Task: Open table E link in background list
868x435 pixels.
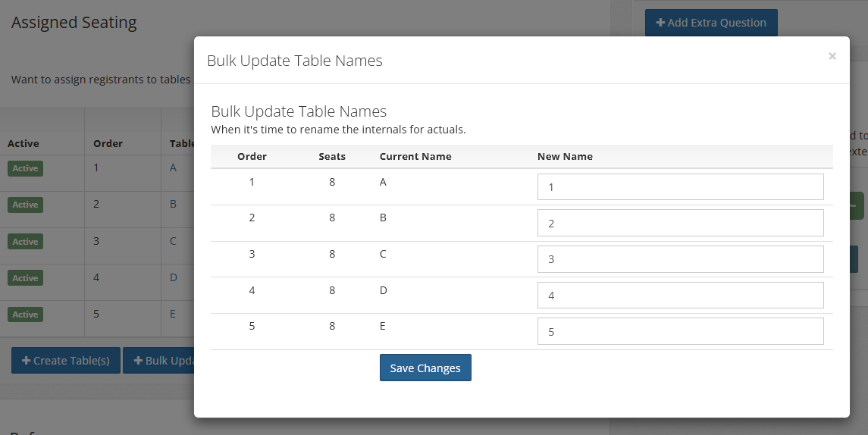Action: tap(173, 314)
